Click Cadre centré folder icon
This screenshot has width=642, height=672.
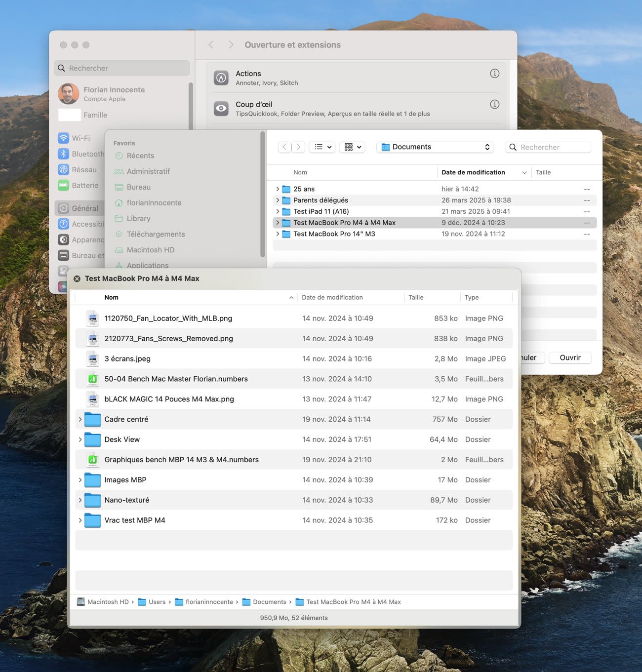[93, 419]
